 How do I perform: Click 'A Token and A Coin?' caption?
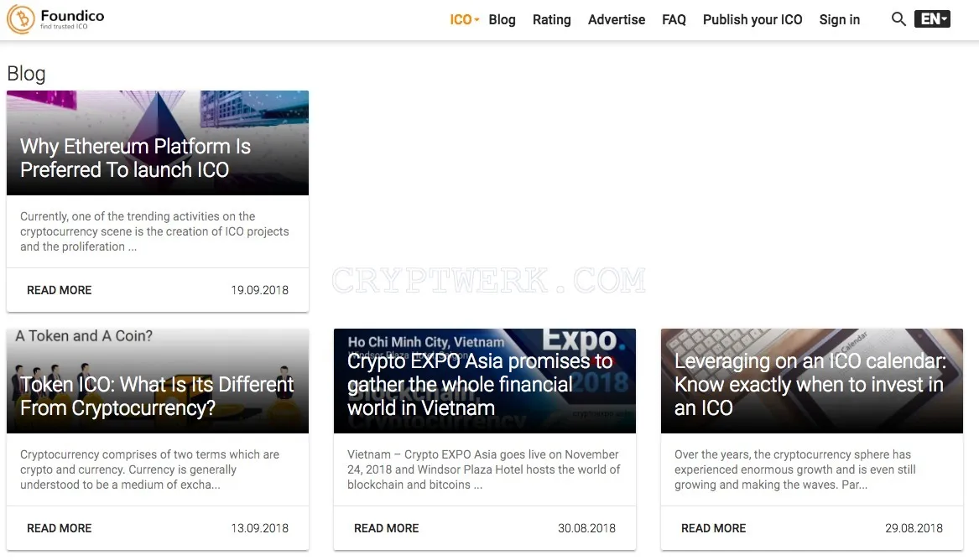pyautogui.click(x=84, y=336)
